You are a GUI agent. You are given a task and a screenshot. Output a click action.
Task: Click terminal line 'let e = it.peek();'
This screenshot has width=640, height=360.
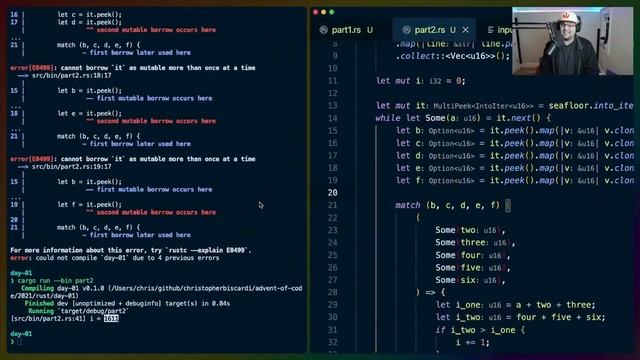[89, 113]
